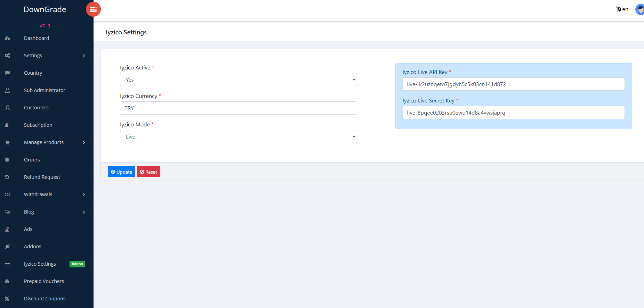Screen dimensions: 644x308
Task: Click the Discount Coupons percent icon
Action: pos(7,299)
